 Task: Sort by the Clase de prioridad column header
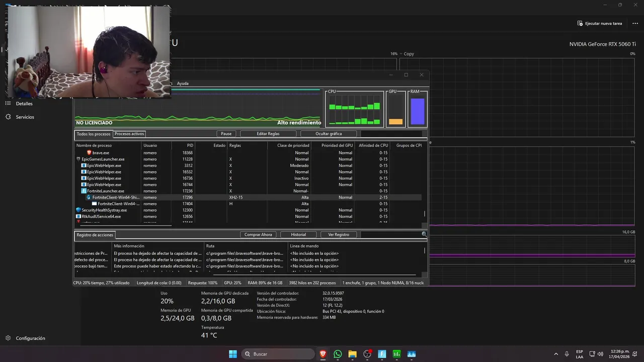289,145
